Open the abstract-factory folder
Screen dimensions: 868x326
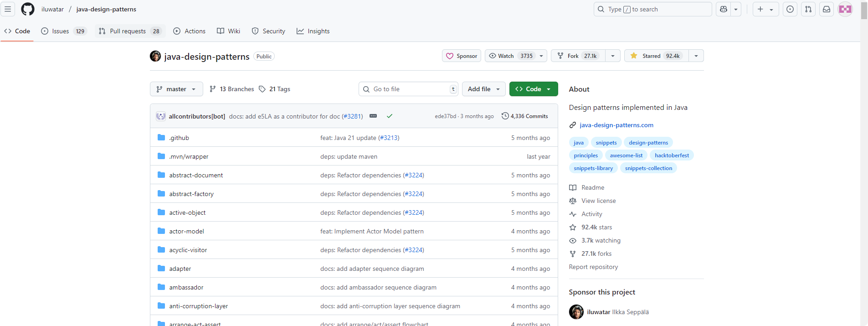click(191, 194)
